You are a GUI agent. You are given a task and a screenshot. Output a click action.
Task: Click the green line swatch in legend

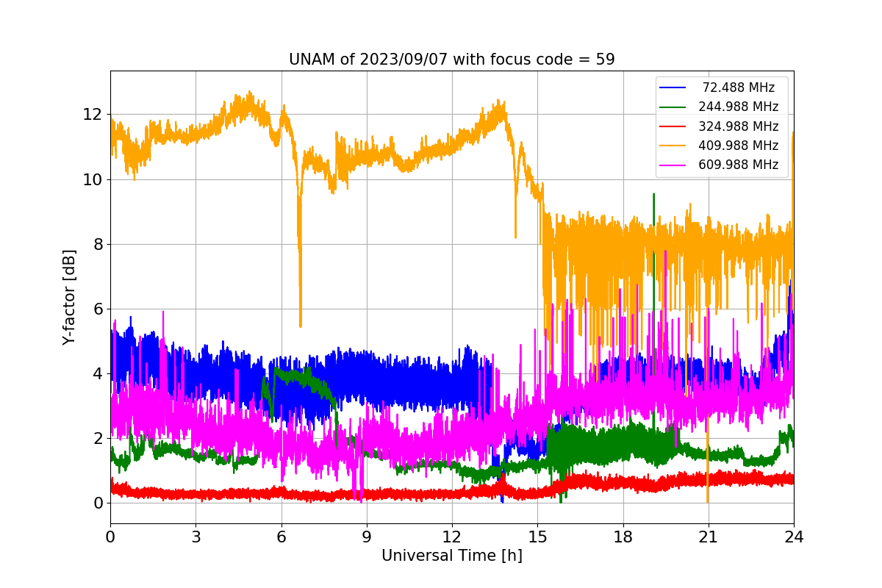click(x=673, y=107)
